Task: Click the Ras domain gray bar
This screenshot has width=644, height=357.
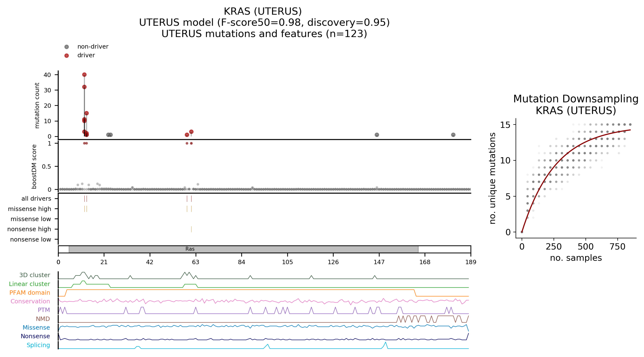Action: tap(243, 249)
